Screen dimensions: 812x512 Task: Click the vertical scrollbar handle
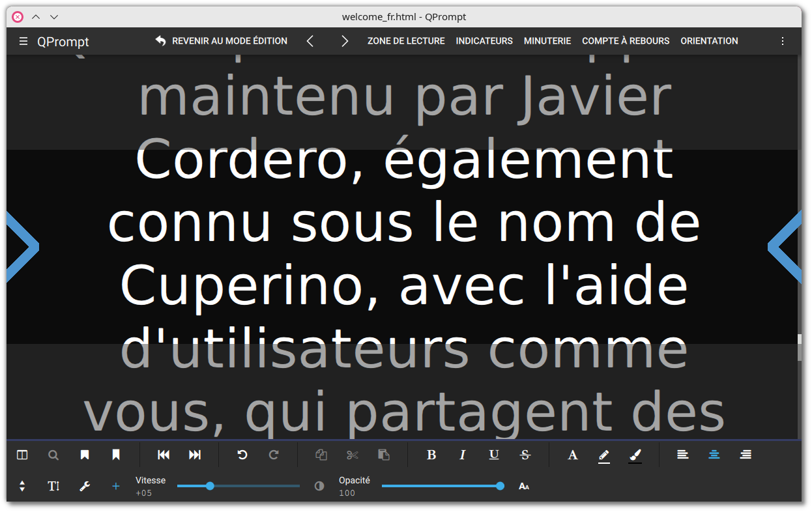800,348
